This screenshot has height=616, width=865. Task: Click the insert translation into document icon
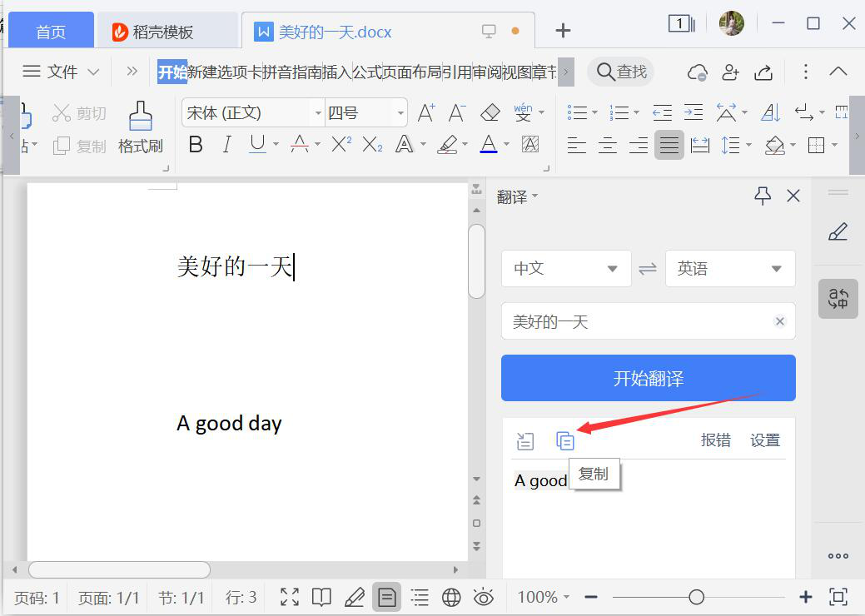tap(525, 441)
